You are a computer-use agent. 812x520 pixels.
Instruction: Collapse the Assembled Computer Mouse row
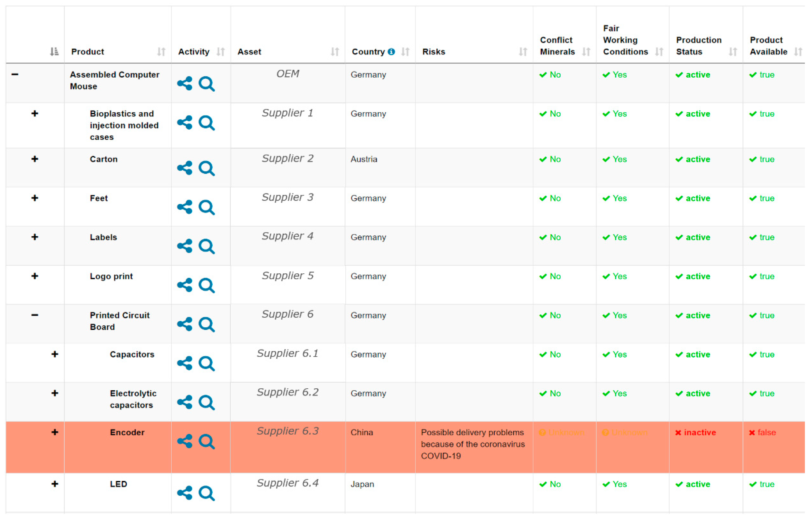(15, 74)
